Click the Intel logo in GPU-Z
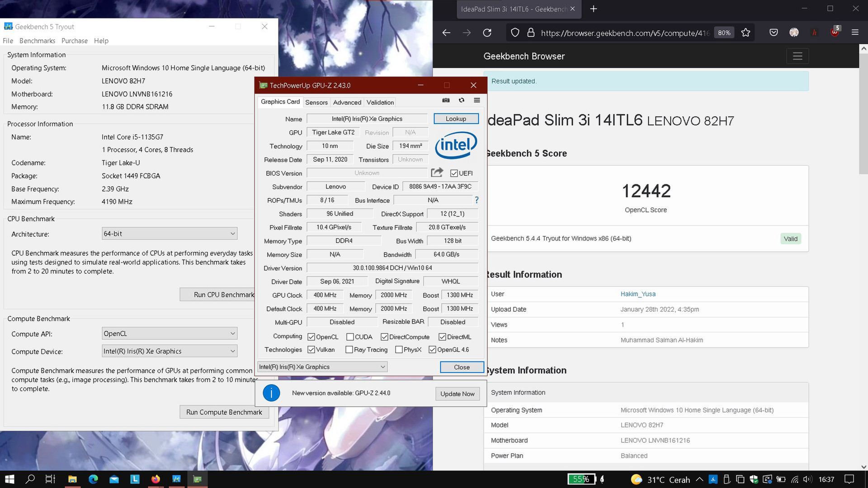The width and height of the screenshot is (868, 488). 456,145
